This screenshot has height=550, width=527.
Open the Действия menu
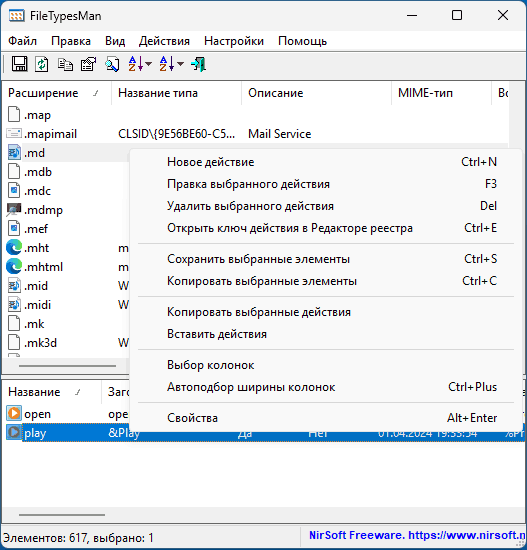(164, 41)
